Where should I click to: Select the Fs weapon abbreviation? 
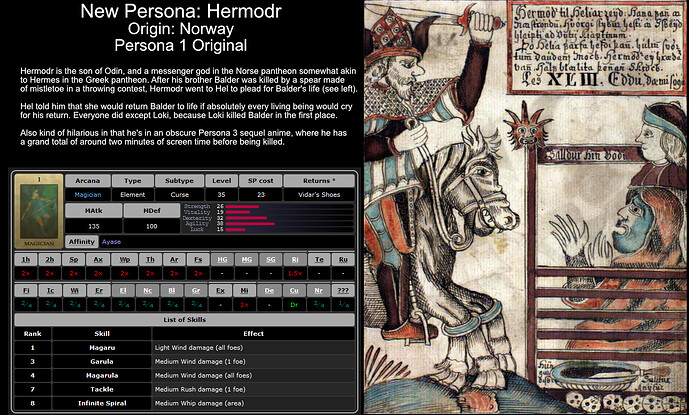tap(198, 259)
